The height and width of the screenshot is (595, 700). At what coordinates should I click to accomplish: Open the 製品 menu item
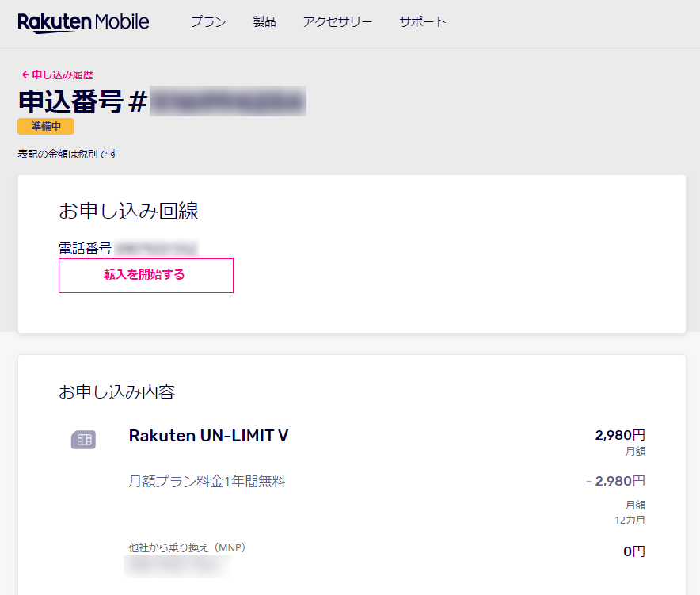tap(264, 21)
